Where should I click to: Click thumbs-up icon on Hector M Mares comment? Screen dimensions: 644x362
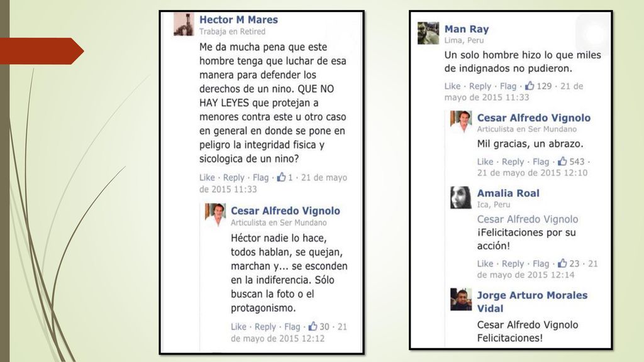(x=281, y=177)
